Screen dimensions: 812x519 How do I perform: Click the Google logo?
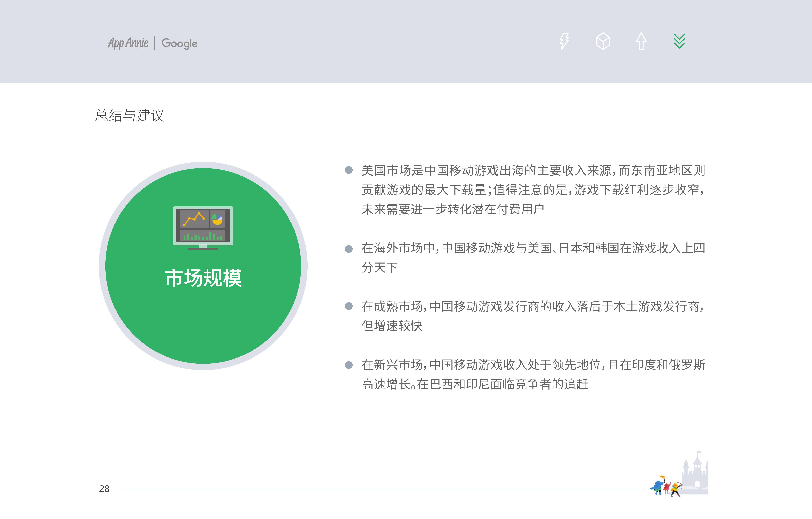click(179, 43)
